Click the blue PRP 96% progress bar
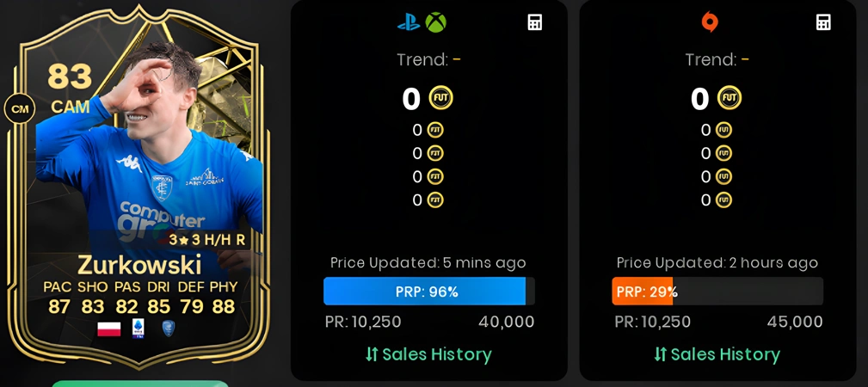868x387 pixels. click(429, 292)
